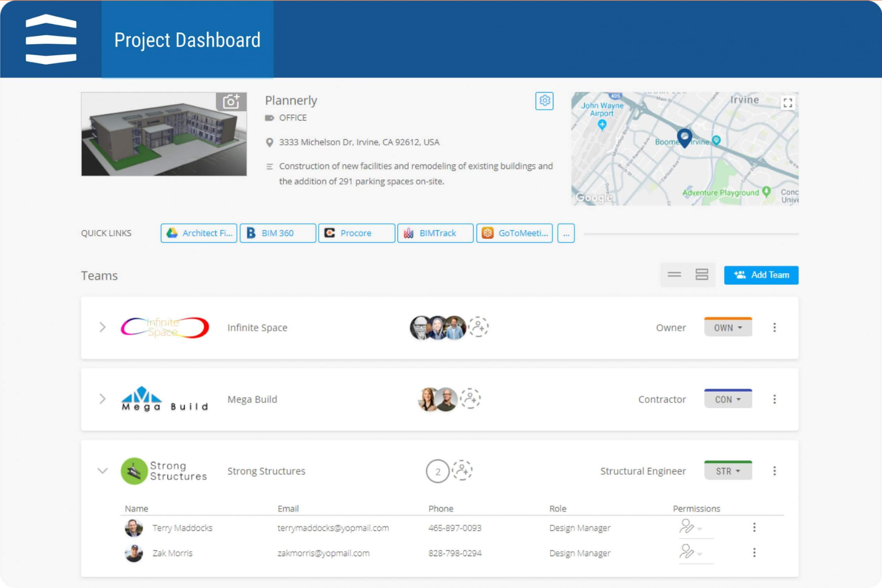Open project settings gear icon
Image resolution: width=882 pixels, height=588 pixels.
coord(544,101)
